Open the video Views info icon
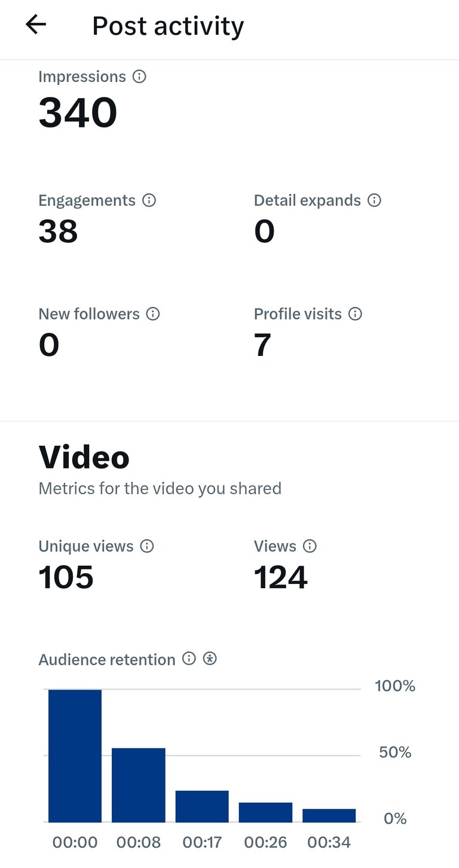The height and width of the screenshot is (868, 459). click(310, 546)
